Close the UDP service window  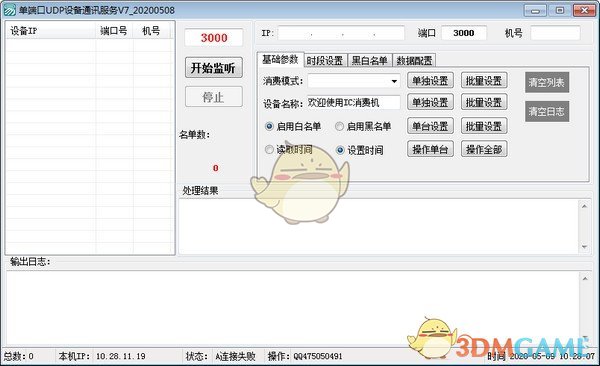click(584, 10)
